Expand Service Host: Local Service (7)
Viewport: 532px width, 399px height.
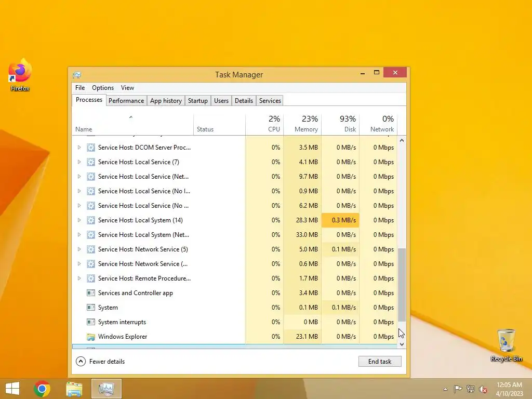pyautogui.click(x=79, y=162)
